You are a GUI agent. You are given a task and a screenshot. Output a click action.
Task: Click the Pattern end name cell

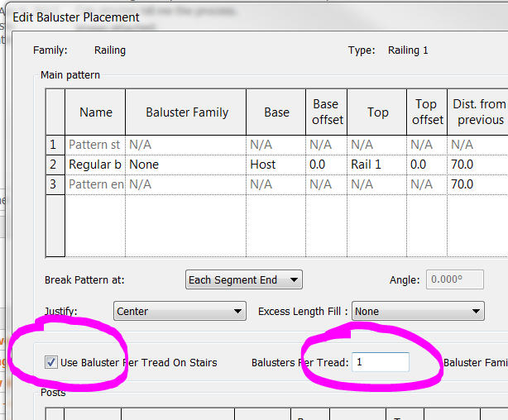pos(95,184)
